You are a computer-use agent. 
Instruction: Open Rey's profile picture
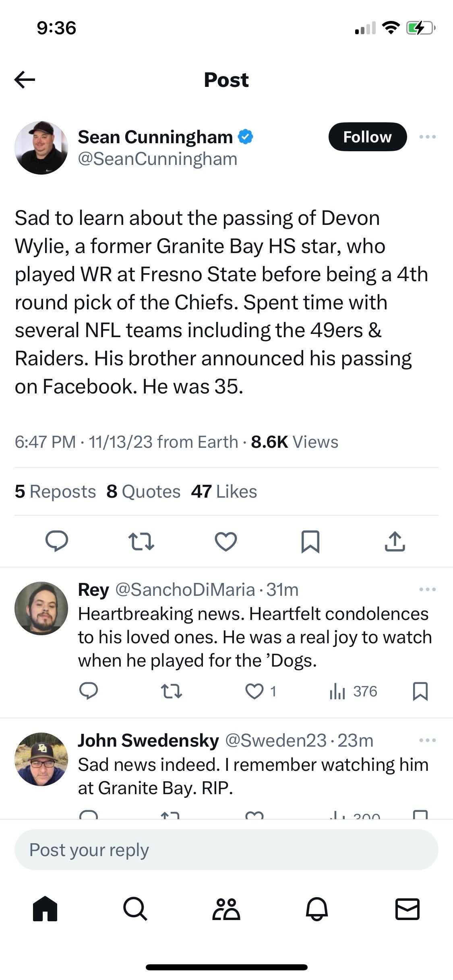(42, 608)
